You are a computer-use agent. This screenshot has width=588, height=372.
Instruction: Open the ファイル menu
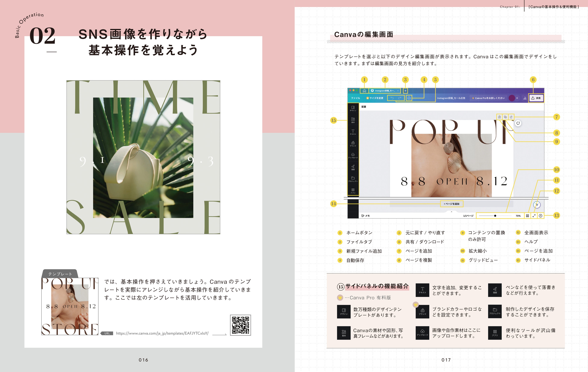[356, 98]
